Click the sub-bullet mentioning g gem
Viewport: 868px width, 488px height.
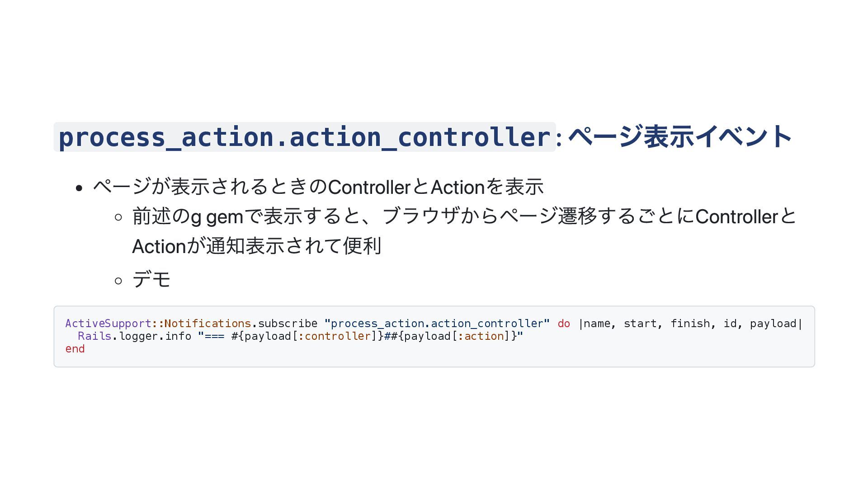[464, 231]
